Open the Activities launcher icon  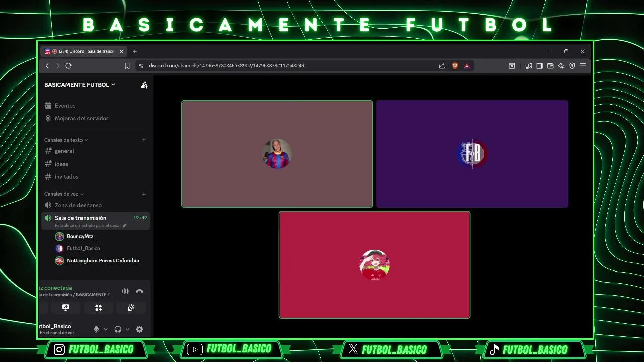[98, 308]
